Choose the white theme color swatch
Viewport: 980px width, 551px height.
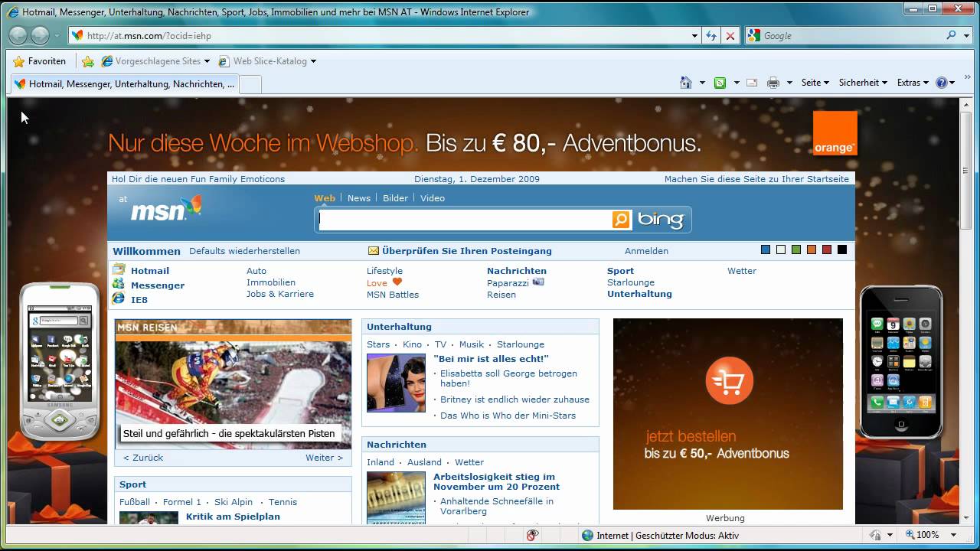tap(781, 249)
